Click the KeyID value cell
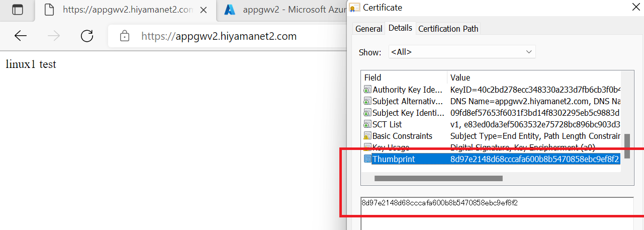The width and height of the screenshot is (644, 230). [535, 90]
